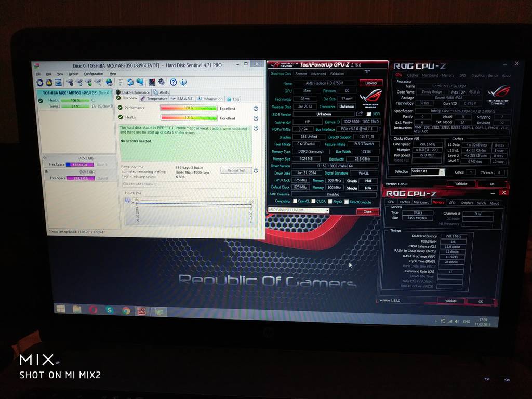This screenshot has height=399, width=532.
Task: Click Validate in upper CPU-Z window
Action: 461,183
